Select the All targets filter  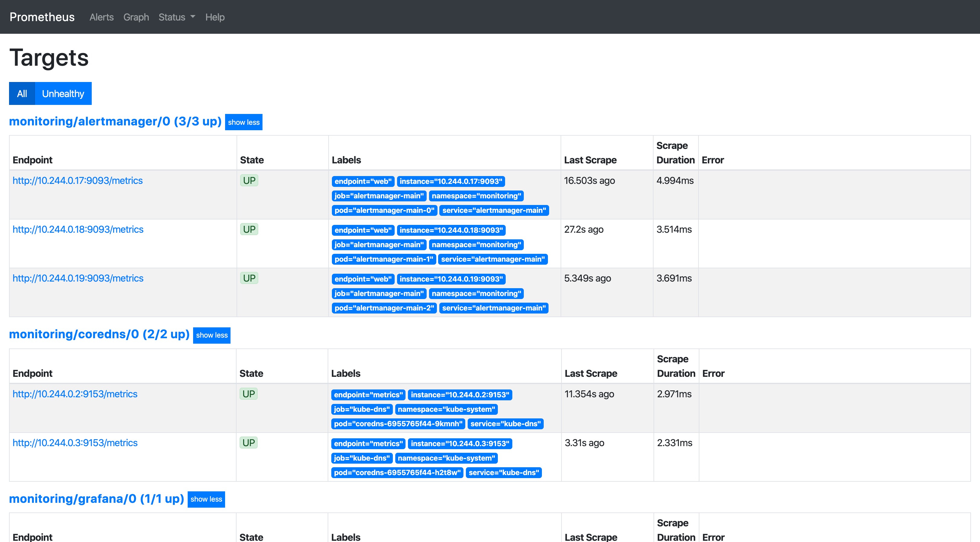tap(22, 93)
